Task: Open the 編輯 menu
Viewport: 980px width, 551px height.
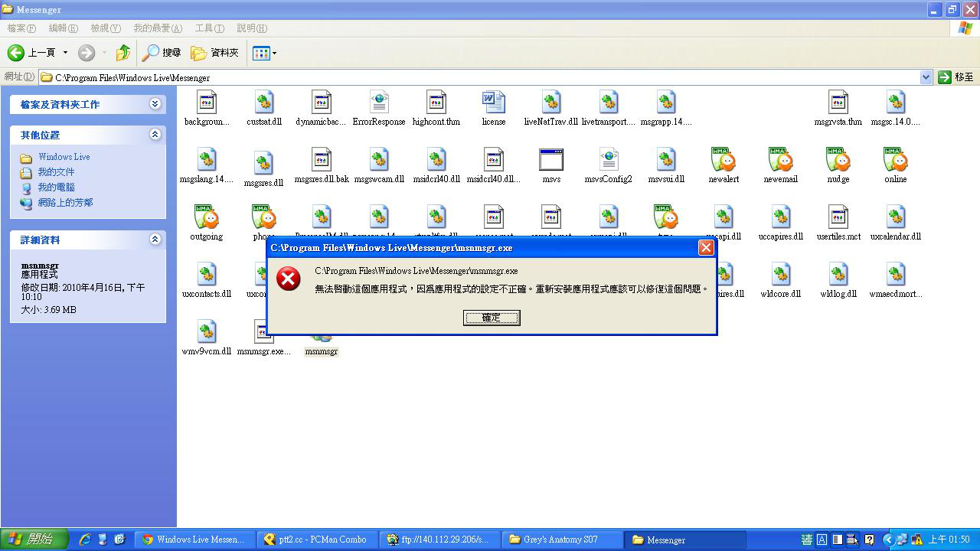Action: [x=63, y=28]
